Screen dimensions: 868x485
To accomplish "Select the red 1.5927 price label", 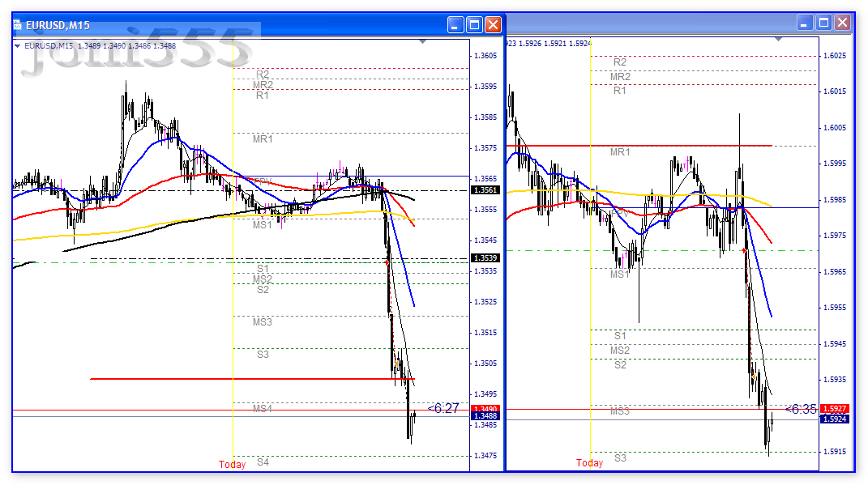I will coord(834,409).
